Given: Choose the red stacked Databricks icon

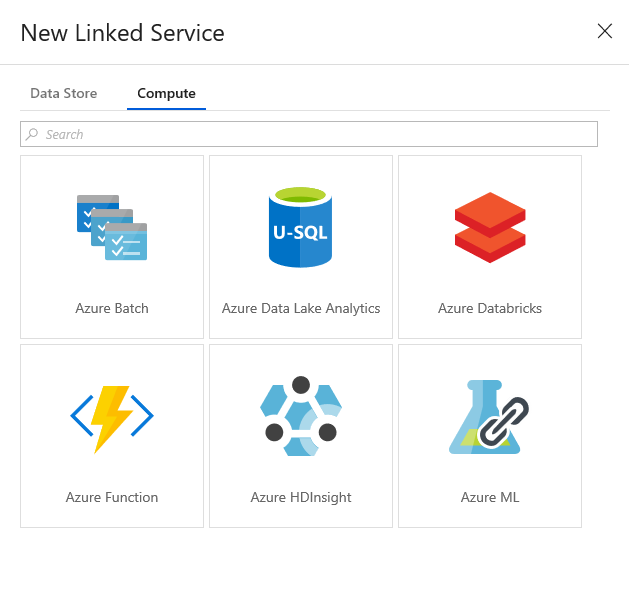Looking at the screenshot, I should (x=490, y=227).
